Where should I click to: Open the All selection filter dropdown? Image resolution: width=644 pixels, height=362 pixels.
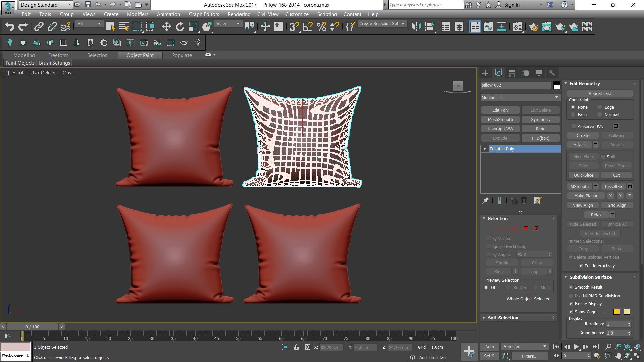click(x=89, y=24)
